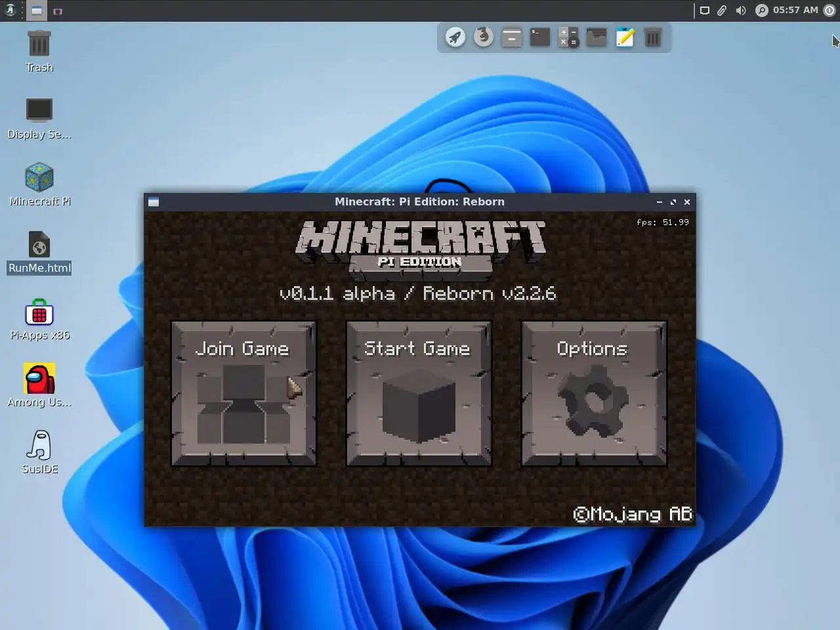Open Minecraft Options with the gear
Image resolution: width=840 pixels, height=630 pixels.
pos(594,394)
